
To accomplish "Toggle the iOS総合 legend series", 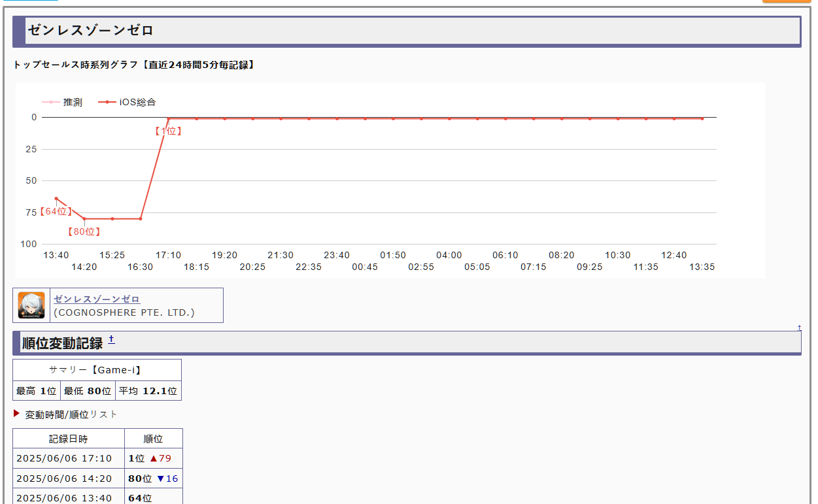I will point(127,102).
